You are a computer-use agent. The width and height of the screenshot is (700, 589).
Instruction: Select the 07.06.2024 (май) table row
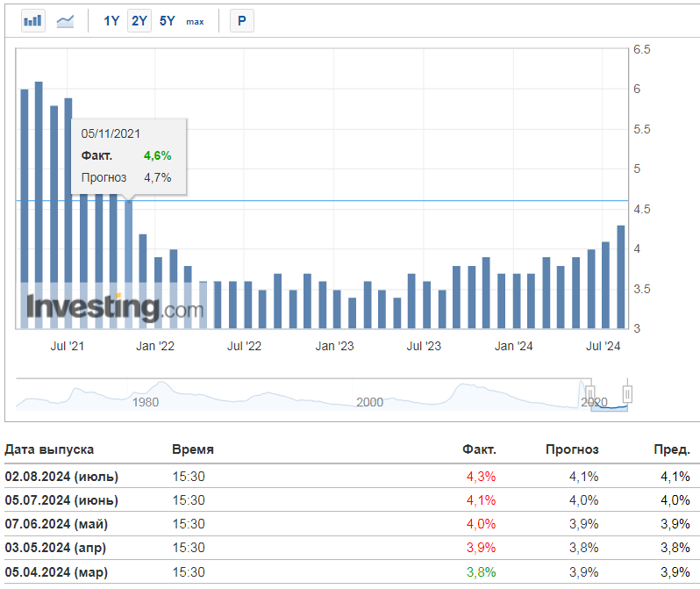[58, 523]
